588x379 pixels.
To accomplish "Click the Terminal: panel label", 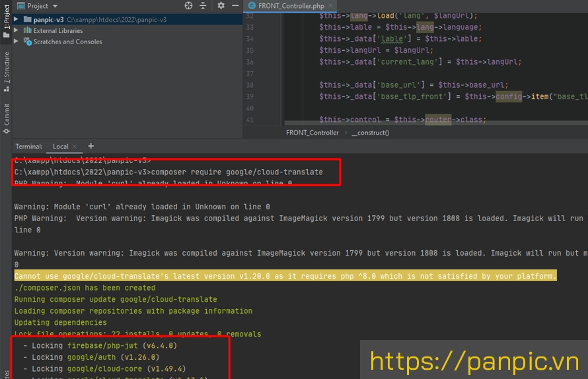I will [29, 147].
